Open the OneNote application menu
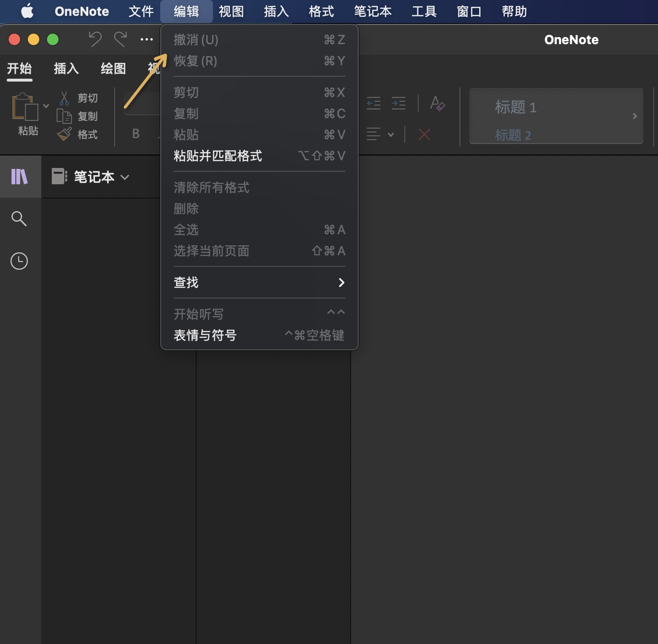This screenshot has width=658, height=644. [x=82, y=11]
